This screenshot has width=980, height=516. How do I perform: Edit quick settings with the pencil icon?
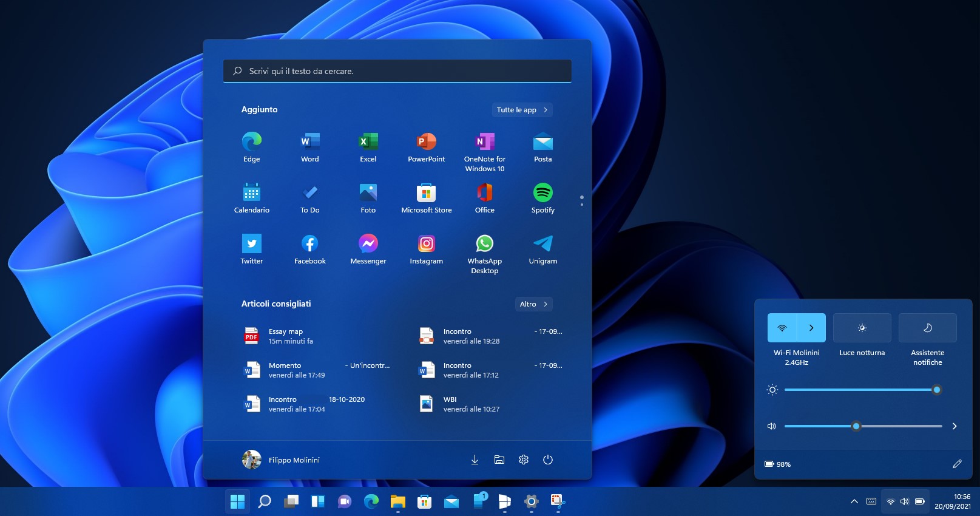[957, 464]
